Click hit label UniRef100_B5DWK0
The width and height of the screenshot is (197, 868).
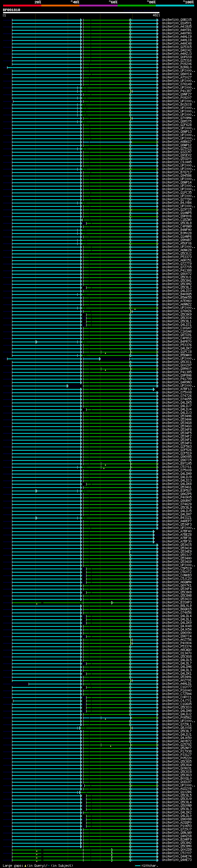[x=177, y=355]
